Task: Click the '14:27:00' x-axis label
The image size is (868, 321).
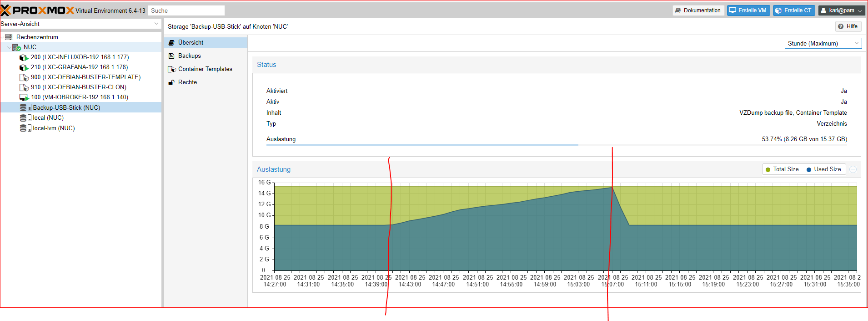Action: (275, 284)
